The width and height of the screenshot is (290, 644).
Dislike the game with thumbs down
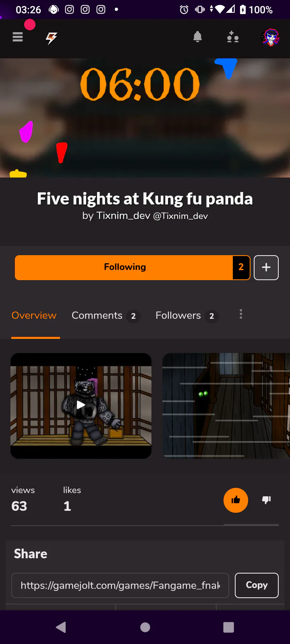pyautogui.click(x=267, y=500)
